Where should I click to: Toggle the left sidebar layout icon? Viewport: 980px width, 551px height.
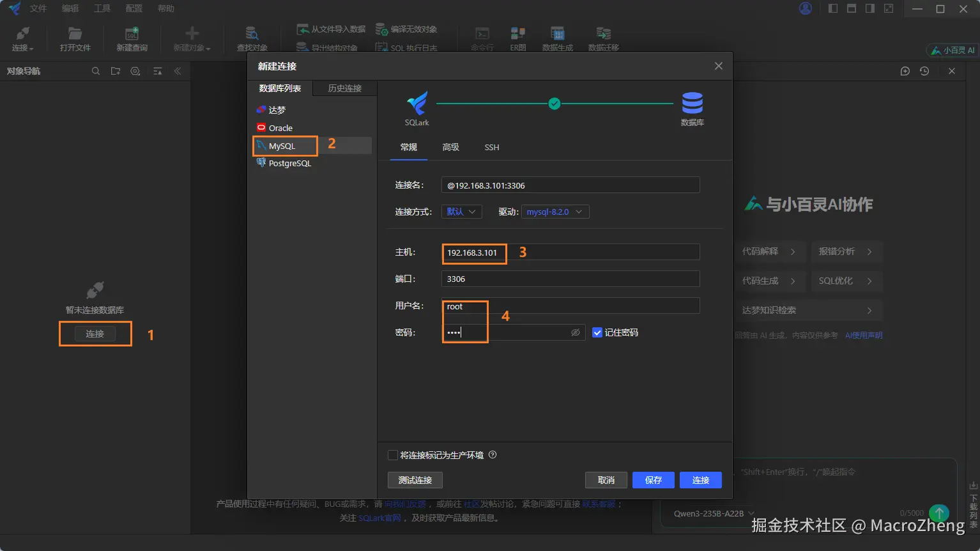[x=833, y=8]
